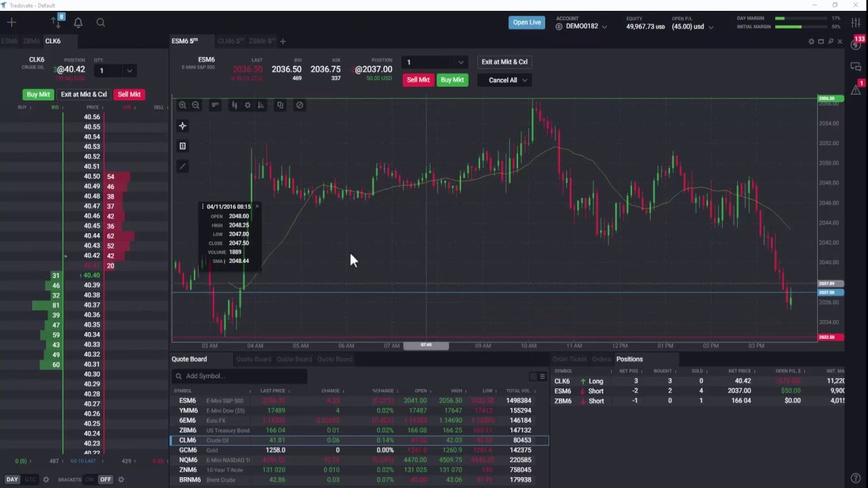Open the help question mark icon
868x488 pixels.
856,479
